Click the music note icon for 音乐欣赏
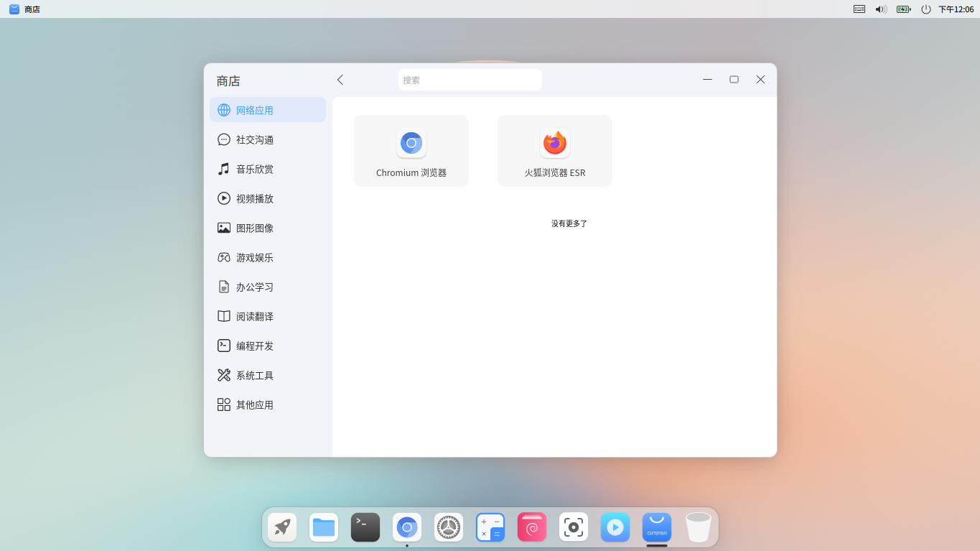Screen dimensions: 980x551 (223, 169)
